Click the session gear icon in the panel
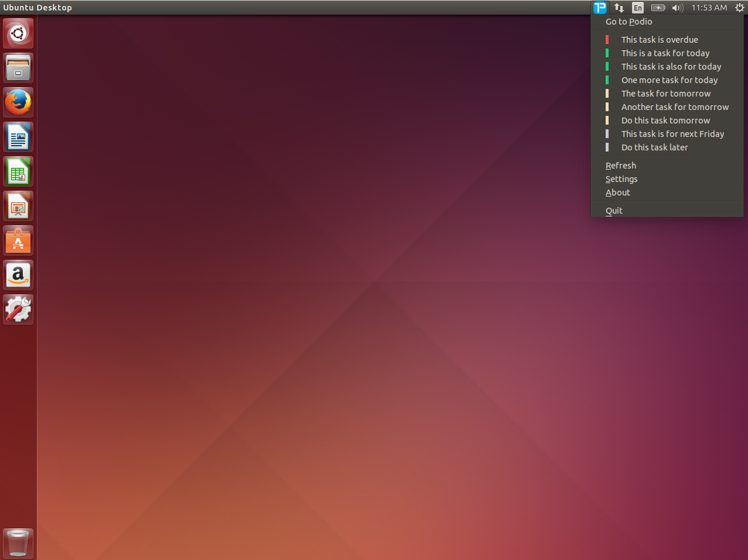 tap(739, 7)
